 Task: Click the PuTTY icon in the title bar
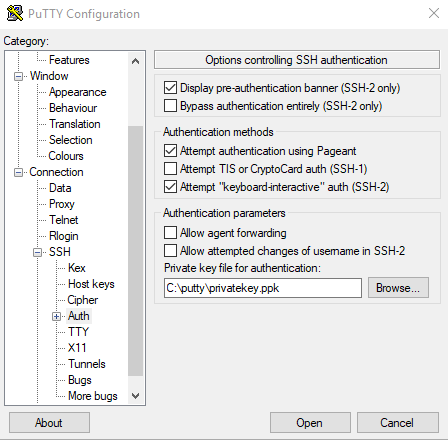pos(15,14)
